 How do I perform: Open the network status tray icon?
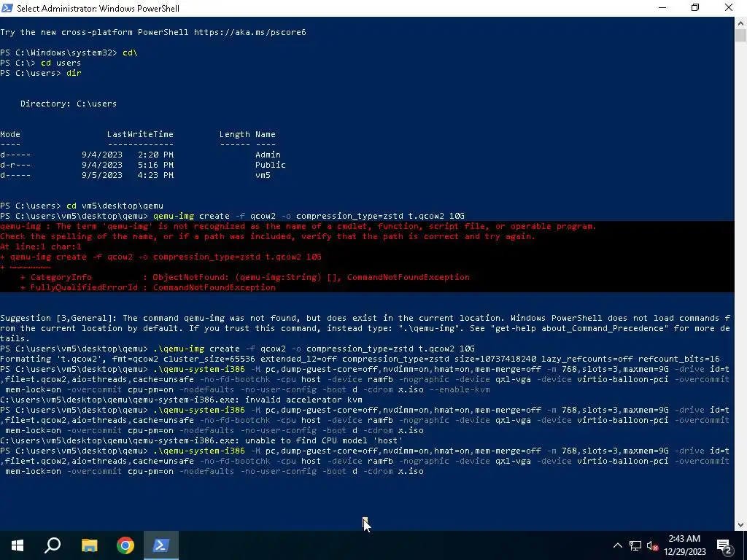click(x=635, y=545)
